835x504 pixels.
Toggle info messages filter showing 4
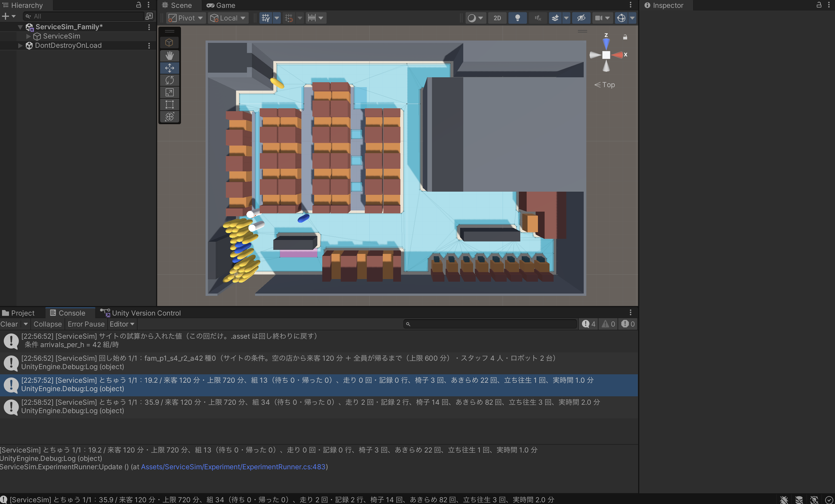(x=589, y=324)
